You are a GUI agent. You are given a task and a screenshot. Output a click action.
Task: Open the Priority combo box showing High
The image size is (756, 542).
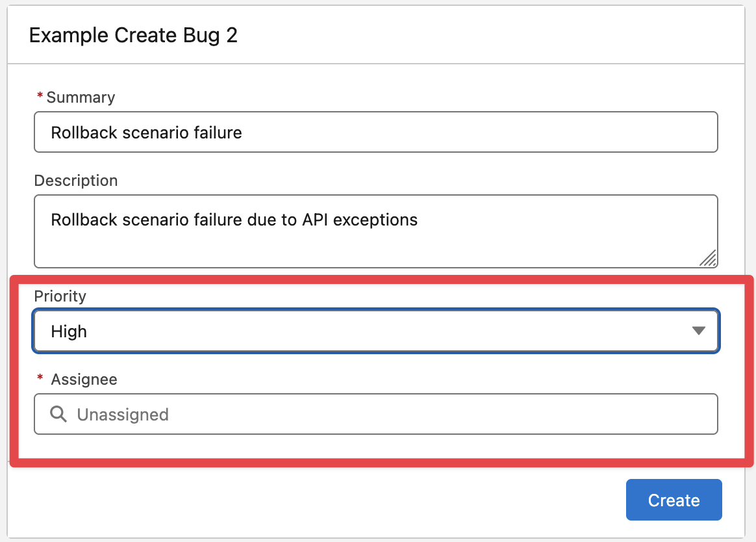(364, 331)
